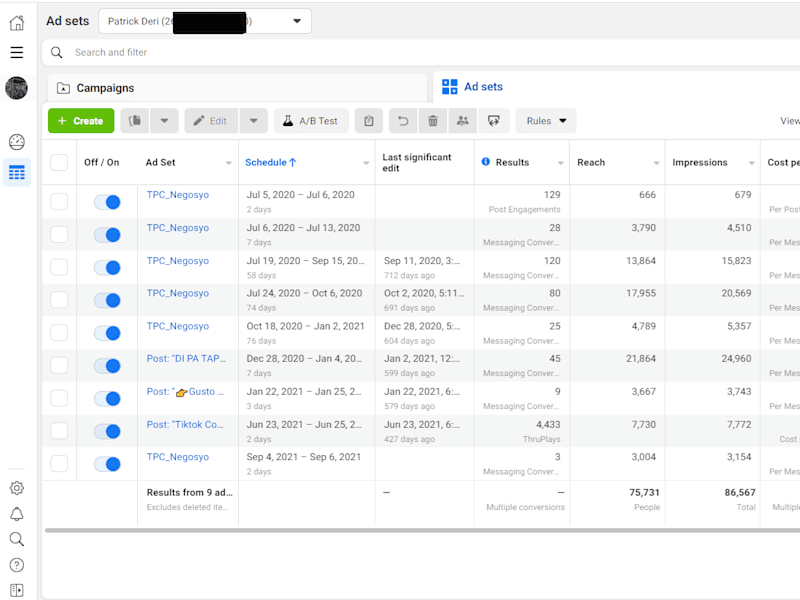800x600 pixels.
Task: Click the search magnifier in filter bar
Action: pos(57,53)
